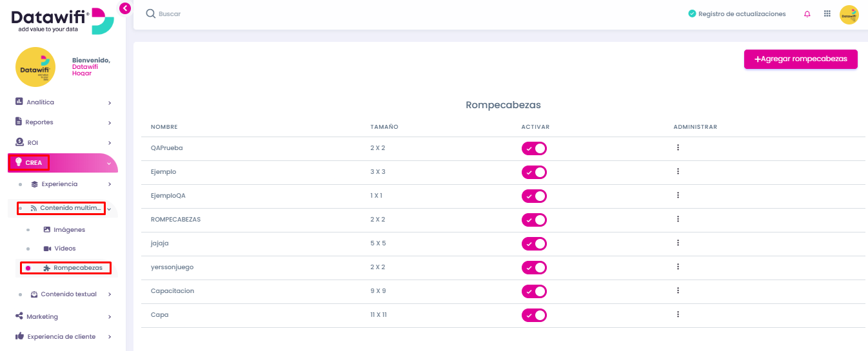Toggle activation for yerssonjuego puzzle

click(534, 268)
